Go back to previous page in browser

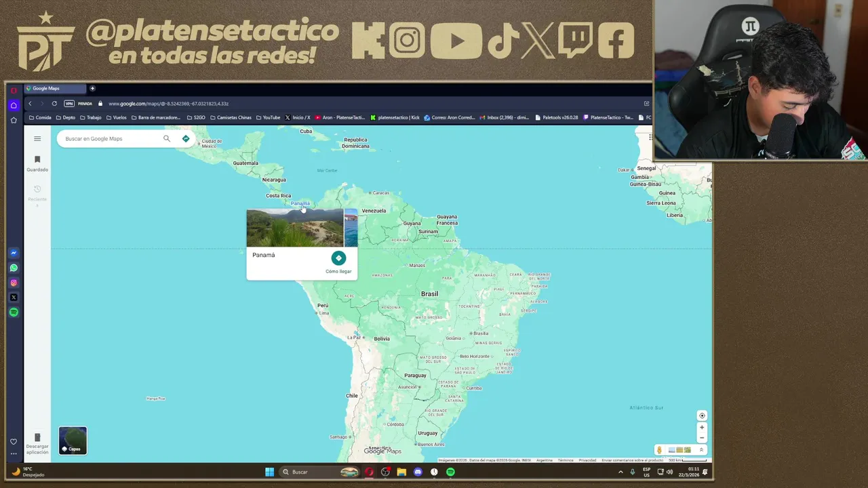click(x=30, y=104)
